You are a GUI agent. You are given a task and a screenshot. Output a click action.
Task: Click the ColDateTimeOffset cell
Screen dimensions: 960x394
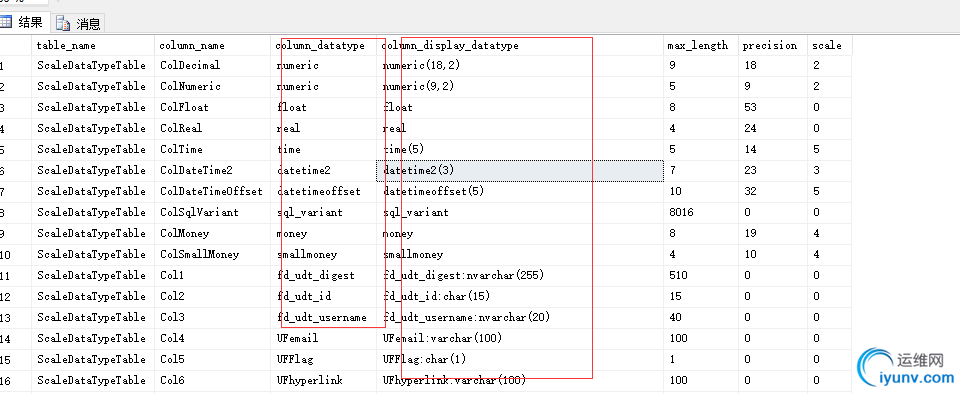(212, 191)
